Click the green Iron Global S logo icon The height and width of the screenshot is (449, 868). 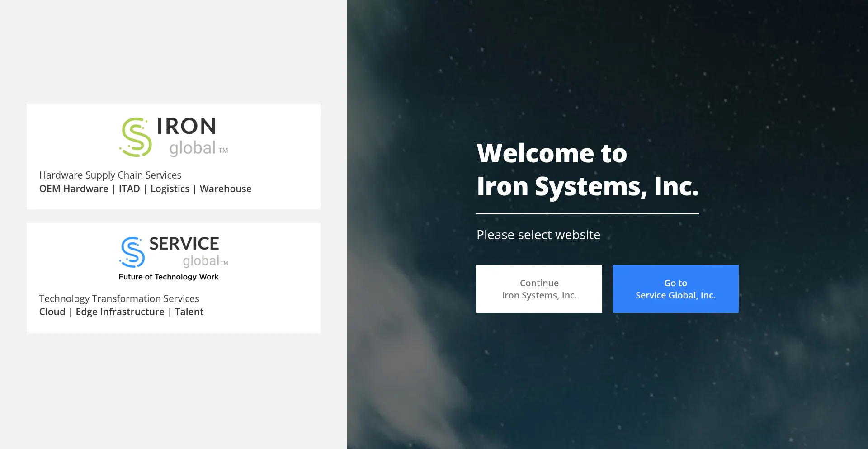click(136, 137)
